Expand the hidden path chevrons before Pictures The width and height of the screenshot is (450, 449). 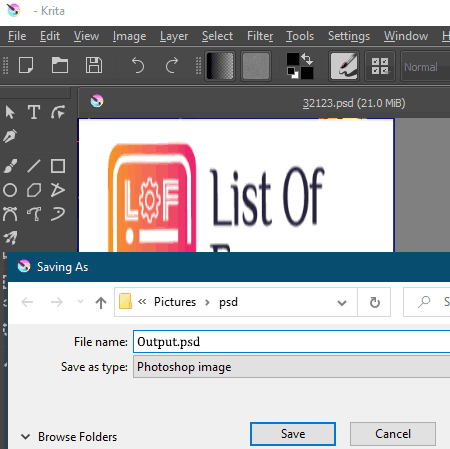point(142,302)
